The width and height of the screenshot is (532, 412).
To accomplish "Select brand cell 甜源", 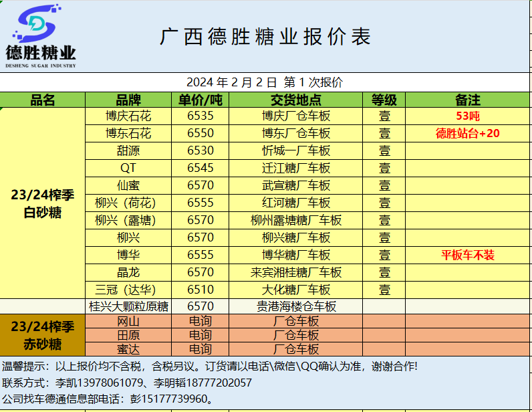I will click(x=128, y=150).
